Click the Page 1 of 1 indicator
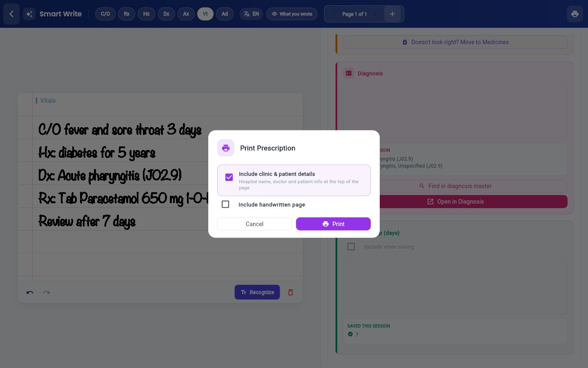 354,14
